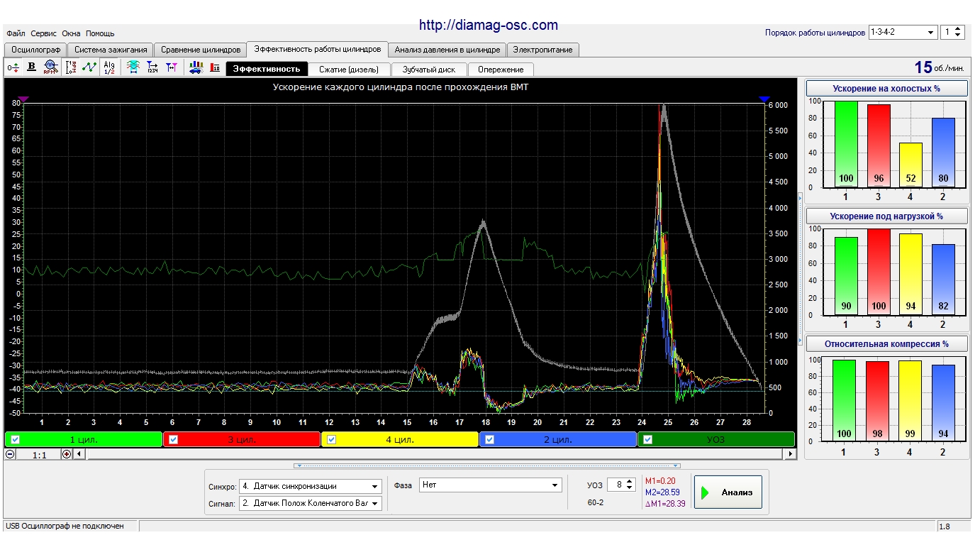Screen dimensions: 980x535
Task: Click the green zigzag line-points icon
Action: point(89,67)
